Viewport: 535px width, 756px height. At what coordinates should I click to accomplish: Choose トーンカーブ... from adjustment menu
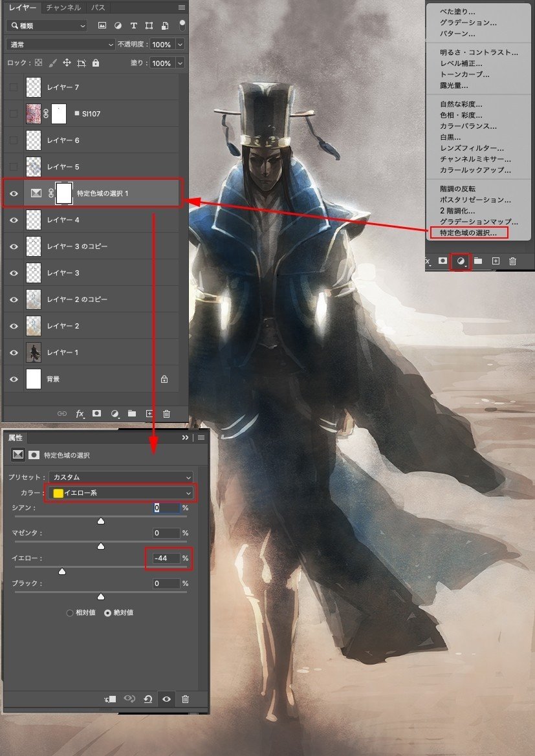click(x=464, y=74)
